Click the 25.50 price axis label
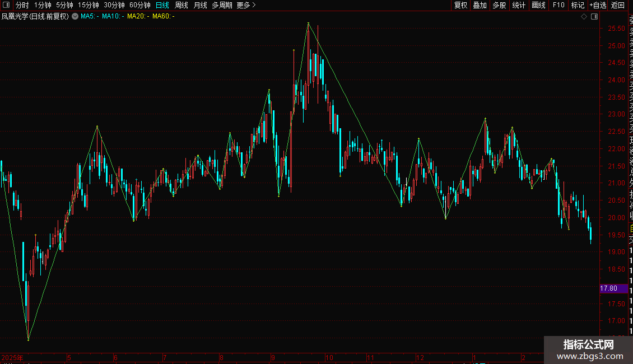The width and height of the screenshot is (633, 364). click(616, 28)
